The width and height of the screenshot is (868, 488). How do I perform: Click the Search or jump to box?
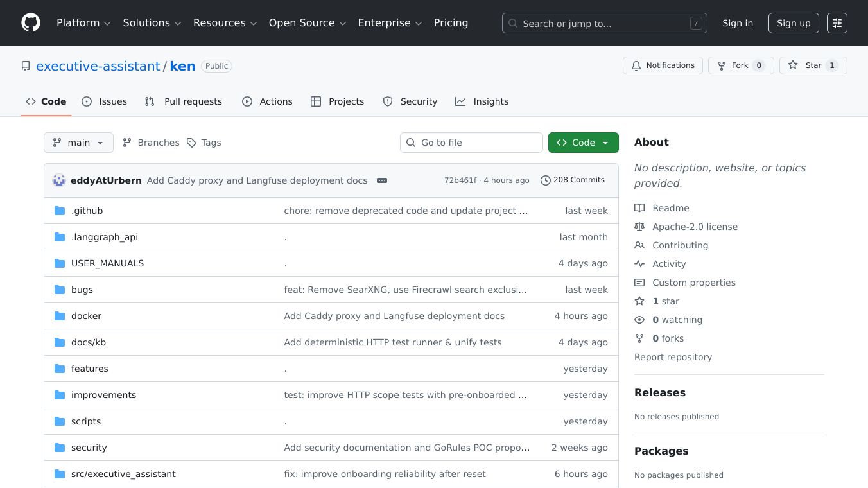pyautogui.click(x=603, y=23)
